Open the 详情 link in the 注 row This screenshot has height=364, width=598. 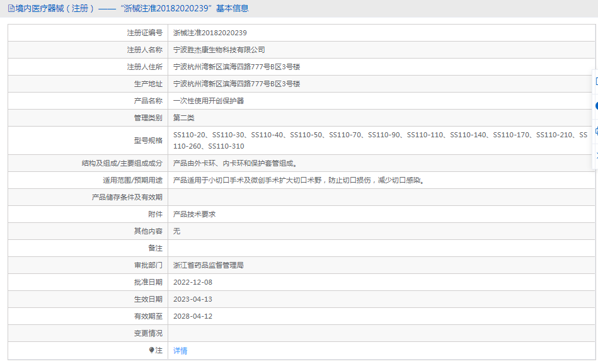pyautogui.click(x=180, y=351)
